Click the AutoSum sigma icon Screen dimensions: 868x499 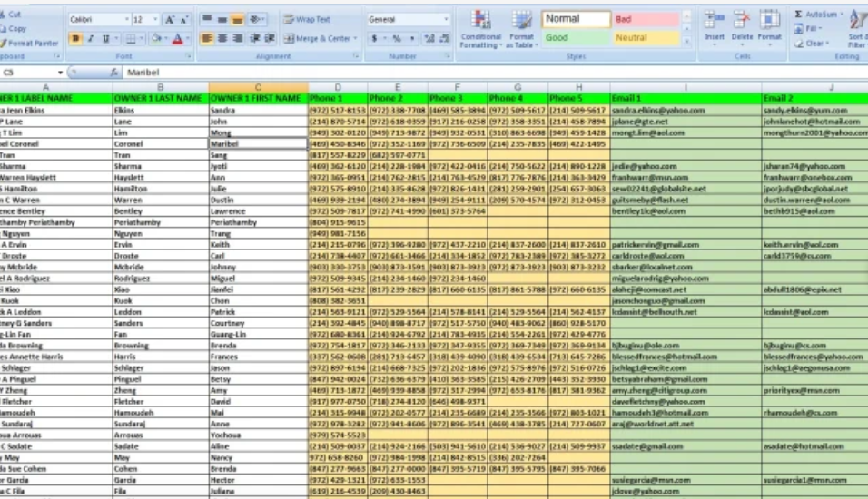point(798,15)
